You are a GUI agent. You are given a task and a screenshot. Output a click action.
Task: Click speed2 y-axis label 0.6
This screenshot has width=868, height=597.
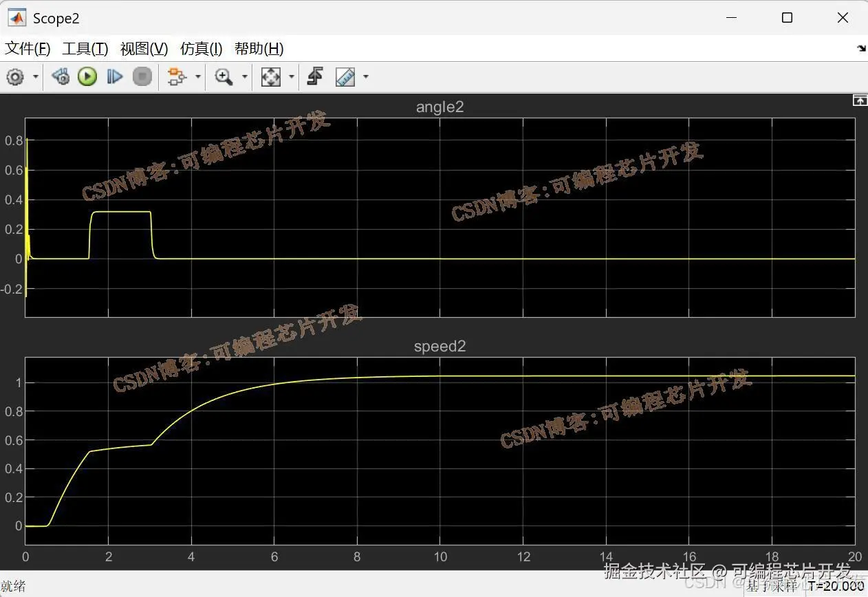(x=14, y=440)
